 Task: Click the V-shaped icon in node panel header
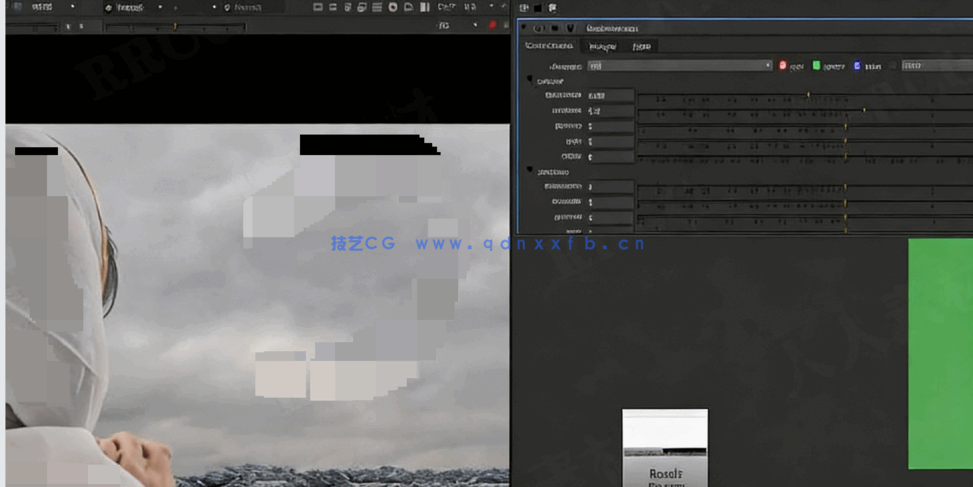(570, 29)
